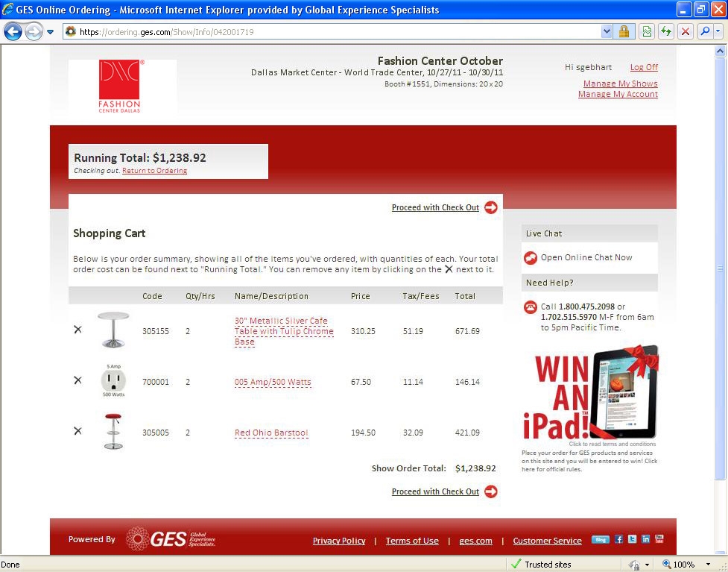Open the zoom level dropdown arrow

click(x=708, y=565)
